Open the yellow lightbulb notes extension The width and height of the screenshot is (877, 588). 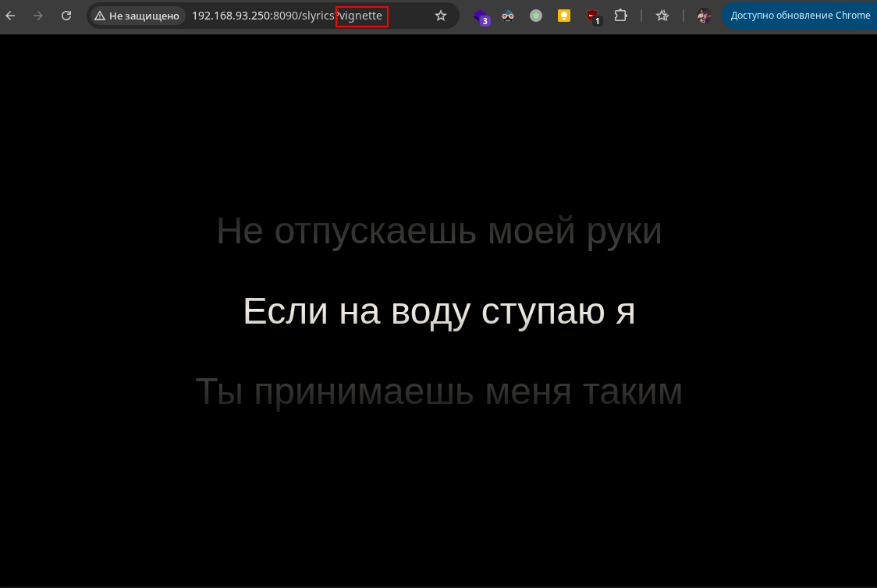(564, 16)
